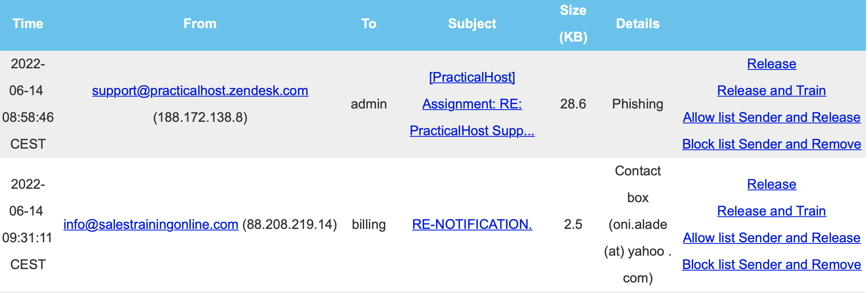Viewport: 868px width, 293px height.
Task: Allow list Sender and Release for the Phishing email
Action: pos(772,118)
